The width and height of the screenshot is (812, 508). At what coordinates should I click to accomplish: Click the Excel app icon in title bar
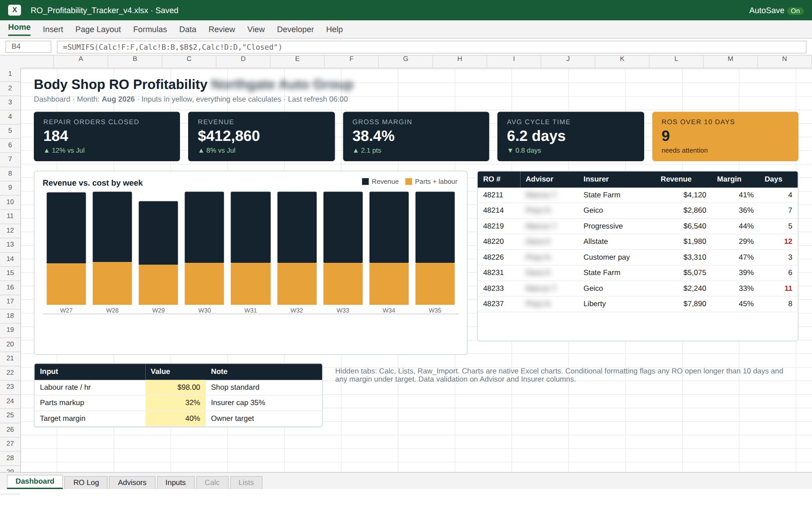coord(14,9)
